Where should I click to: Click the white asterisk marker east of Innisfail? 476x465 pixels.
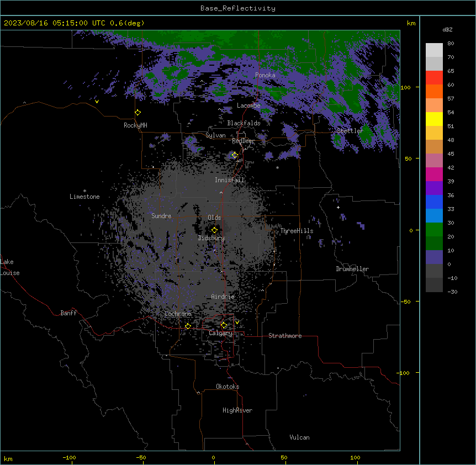(x=277, y=168)
